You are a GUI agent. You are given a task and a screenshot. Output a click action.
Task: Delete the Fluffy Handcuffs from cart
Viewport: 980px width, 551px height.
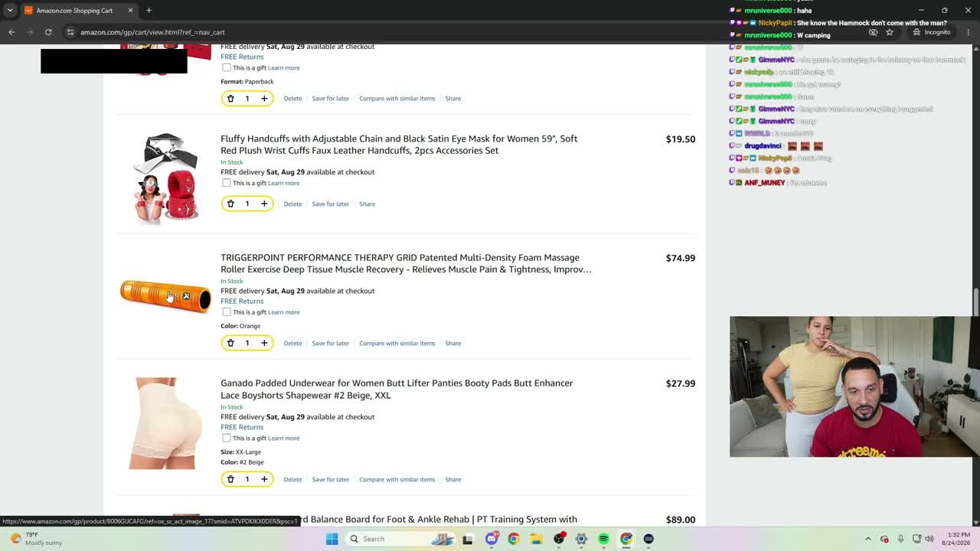[x=292, y=204]
